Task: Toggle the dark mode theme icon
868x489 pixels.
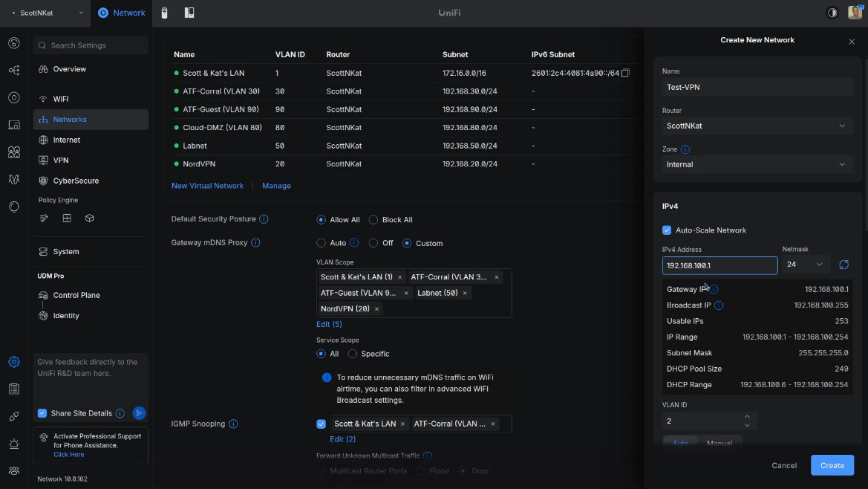Action: (x=832, y=13)
